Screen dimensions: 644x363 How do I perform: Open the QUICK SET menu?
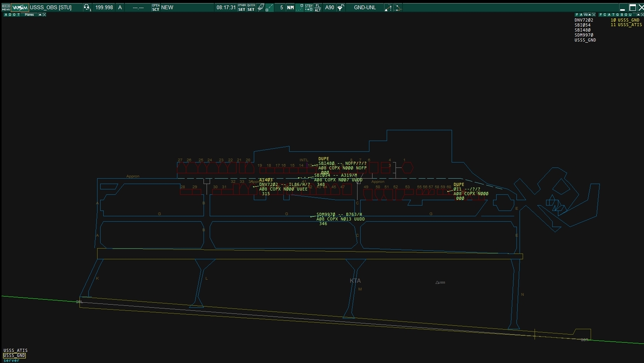click(x=251, y=7)
